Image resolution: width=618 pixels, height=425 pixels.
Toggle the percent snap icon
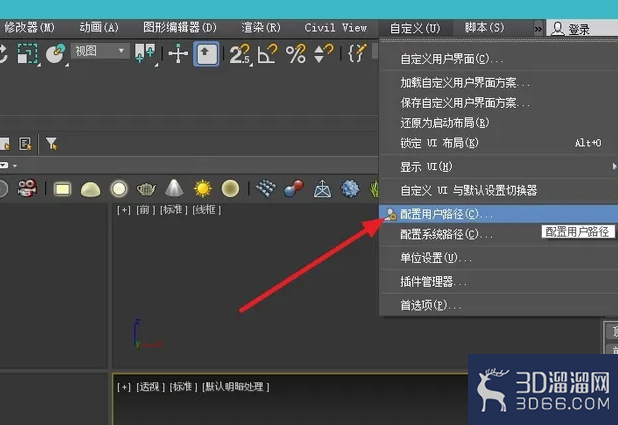(296, 54)
